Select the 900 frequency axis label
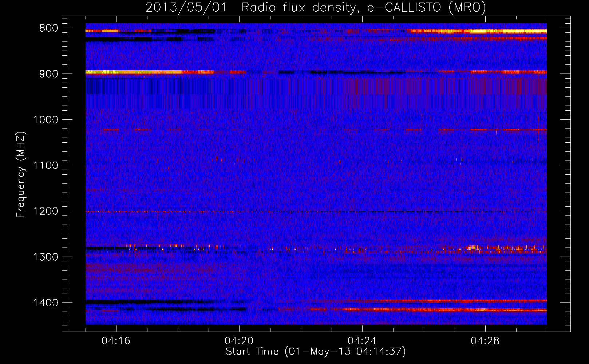The image size is (589, 364). click(48, 74)
